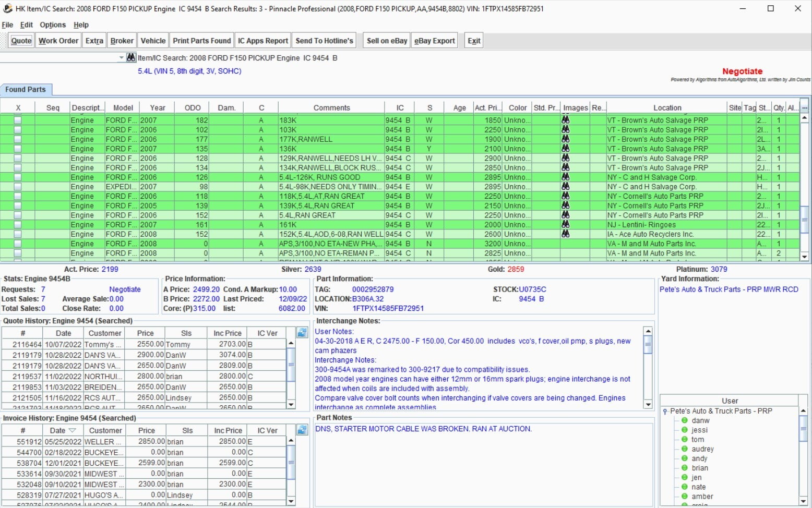812x508 pixels.
Task: Sort table by ODO column header
Action: tap(193, 107)
